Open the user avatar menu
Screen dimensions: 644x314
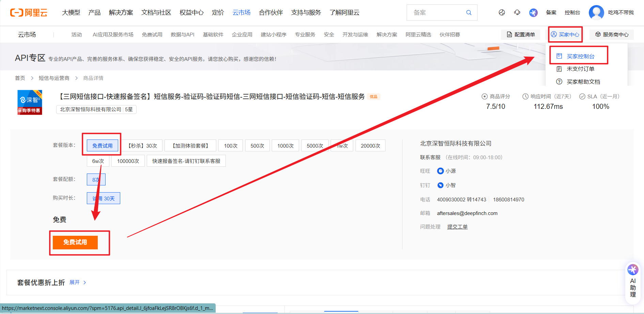596,13
